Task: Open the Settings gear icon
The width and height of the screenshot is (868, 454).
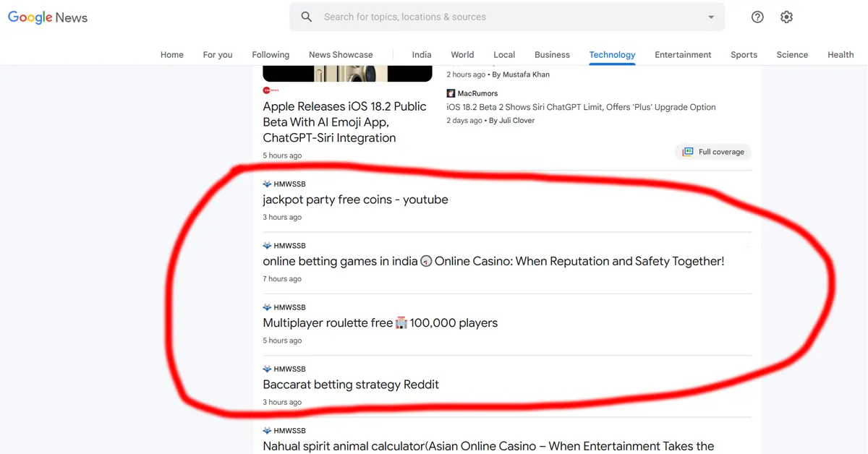Action: click(x=787, y=17)
